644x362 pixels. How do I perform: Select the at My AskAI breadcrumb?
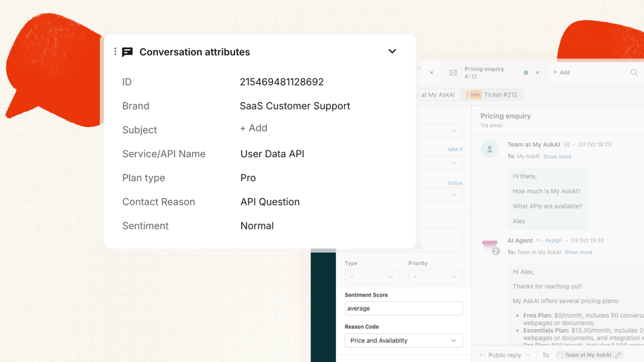click(x=438, y=94)
